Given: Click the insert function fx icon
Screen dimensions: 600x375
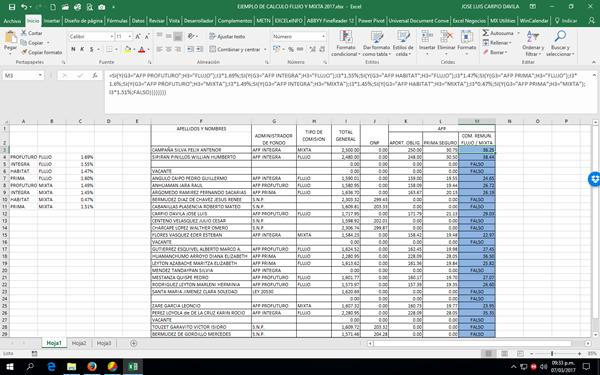Looking at the screenshot, I should tap(95, 75).
